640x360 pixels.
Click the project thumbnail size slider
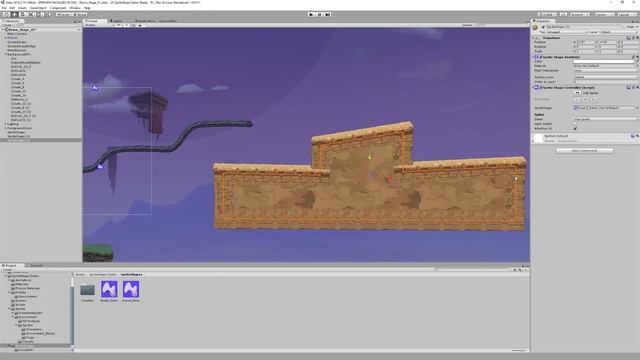(518, 350)
